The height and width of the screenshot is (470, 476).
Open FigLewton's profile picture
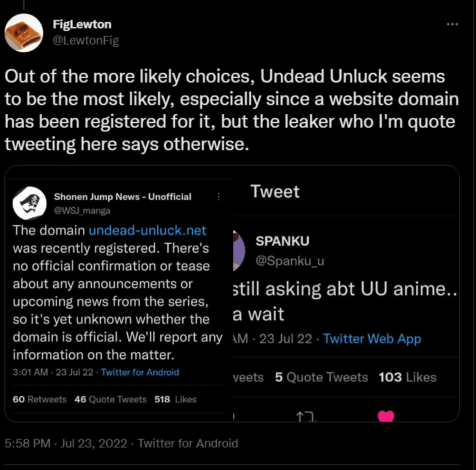(x=24, y=32)
